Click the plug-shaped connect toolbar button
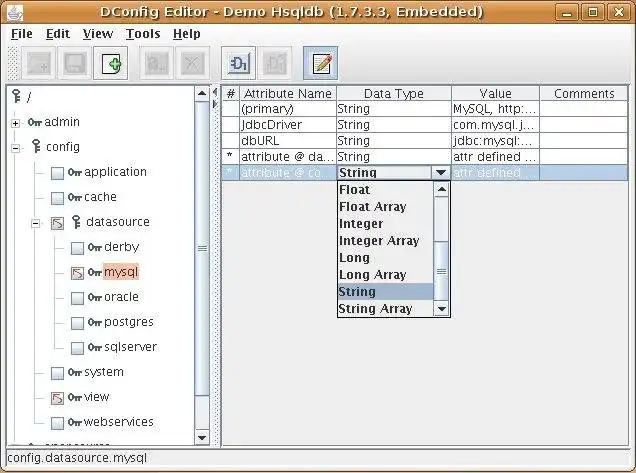The image size is (636, 473). click(x=238, y=63)
